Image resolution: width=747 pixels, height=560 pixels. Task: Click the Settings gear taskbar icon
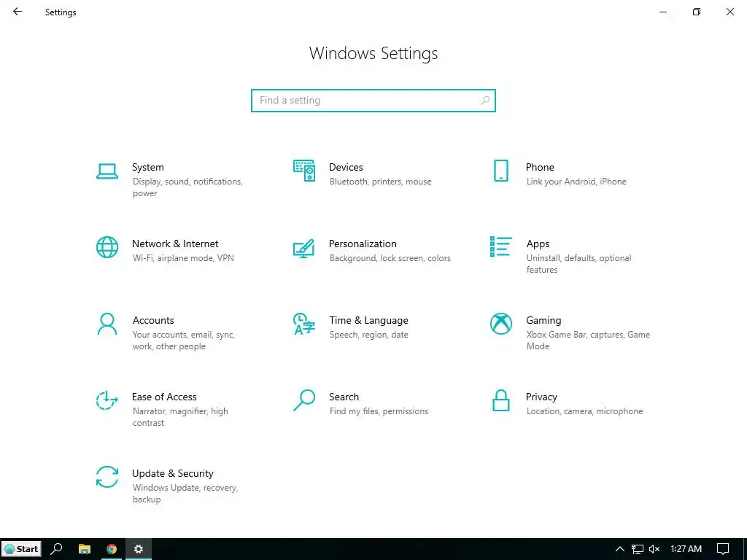tap(139, 549)
